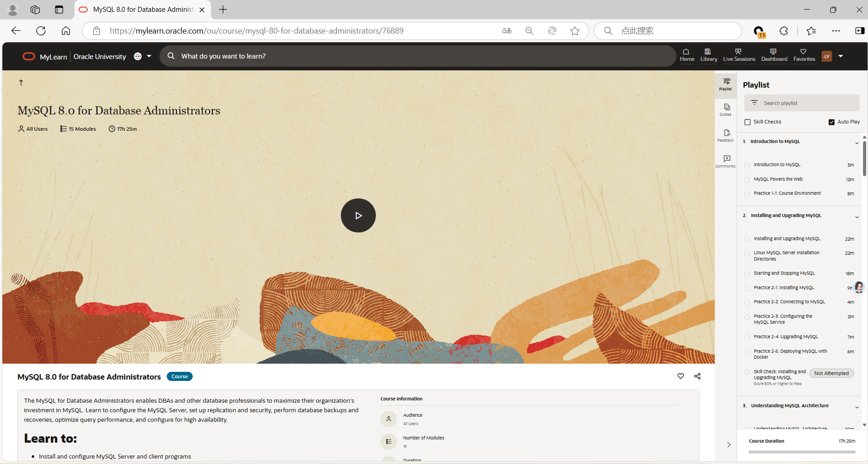Open the browser profile icon
Screen dimensions: 868x464
(x=13, y=10)
